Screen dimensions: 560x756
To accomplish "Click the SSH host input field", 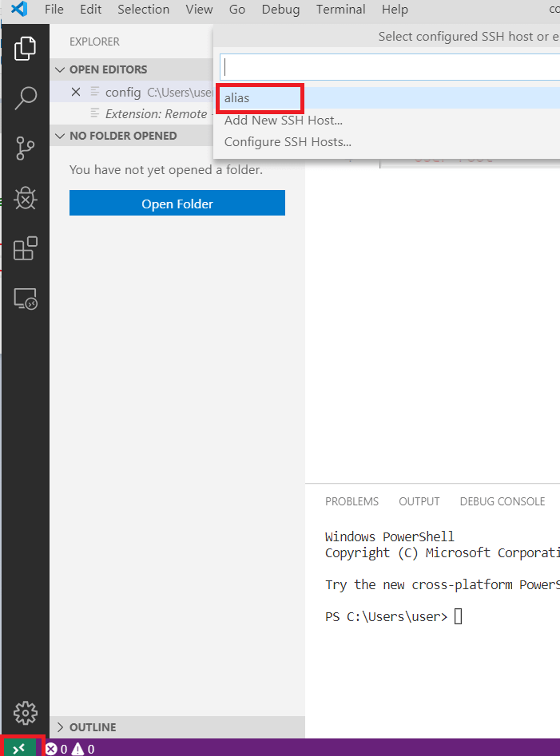I will click(390, 67).
